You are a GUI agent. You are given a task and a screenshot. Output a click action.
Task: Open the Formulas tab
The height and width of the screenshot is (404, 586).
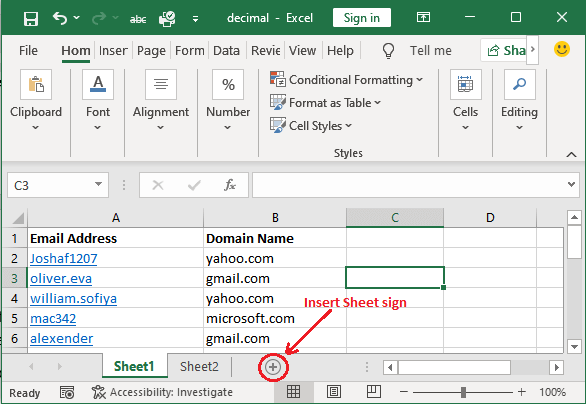[x=189, y=50]
